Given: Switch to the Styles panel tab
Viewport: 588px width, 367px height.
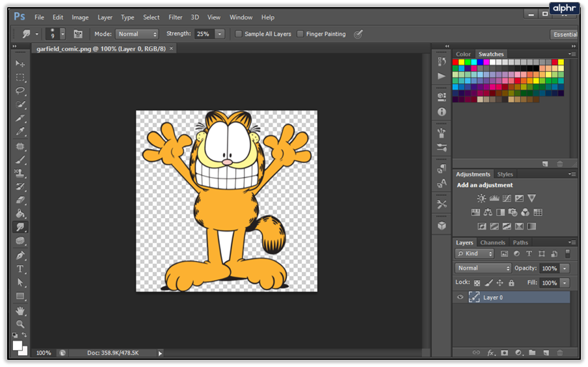Looking at the screenshot, I should [505, 174].
